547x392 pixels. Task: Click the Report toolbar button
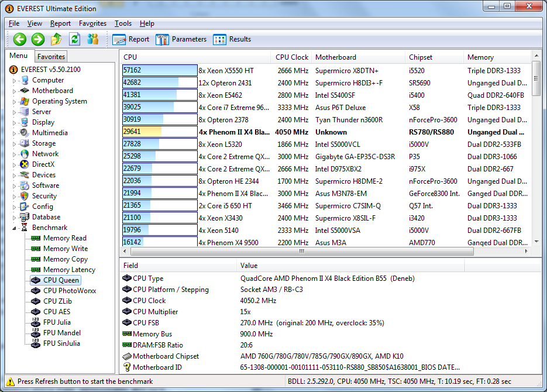pyautogui.click(x=131, y=39)
